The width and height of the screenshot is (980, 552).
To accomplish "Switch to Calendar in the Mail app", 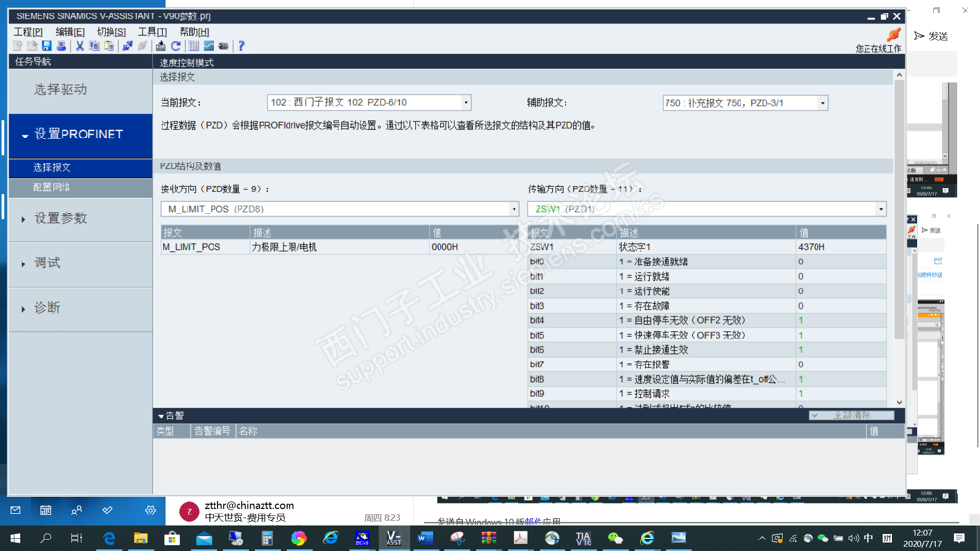I will click(45, 510).
